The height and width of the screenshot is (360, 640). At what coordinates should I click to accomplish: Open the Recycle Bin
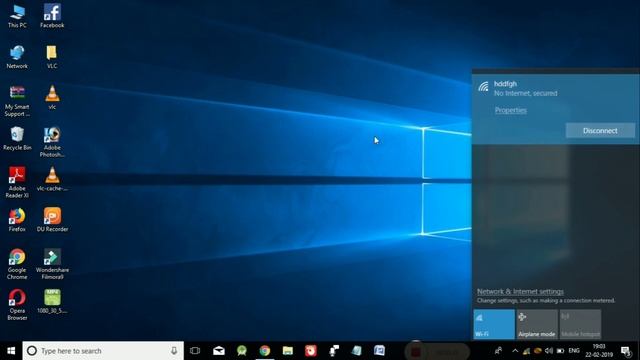(x=17, y=139)
